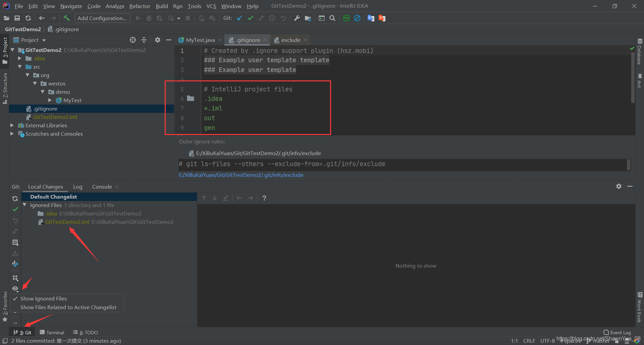Switch to the MyTest.java editor tab
This screenshot has height=345, width=644.
coord(200,40)
